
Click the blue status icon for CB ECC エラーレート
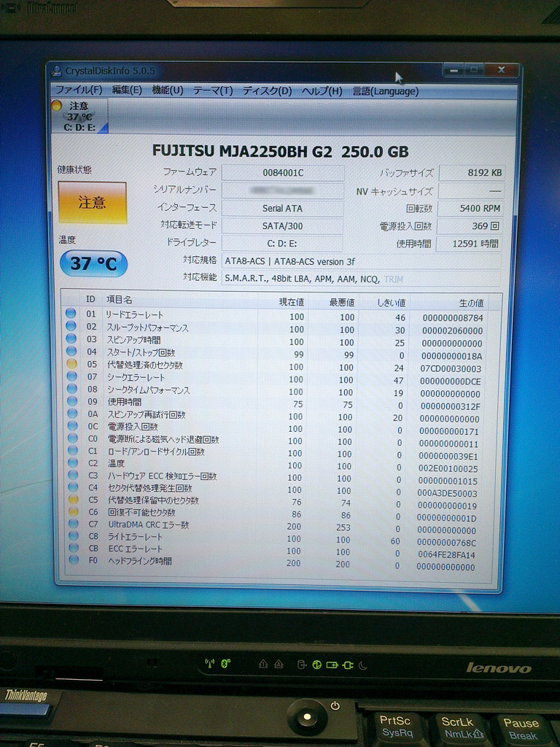pyautogui.click(x=74, y=548)
